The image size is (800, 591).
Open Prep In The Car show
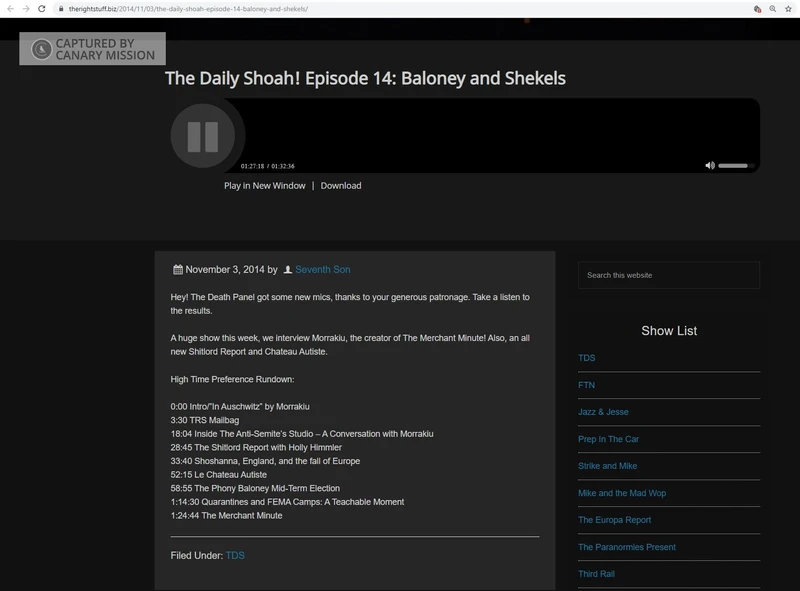[x=608, y=439]
